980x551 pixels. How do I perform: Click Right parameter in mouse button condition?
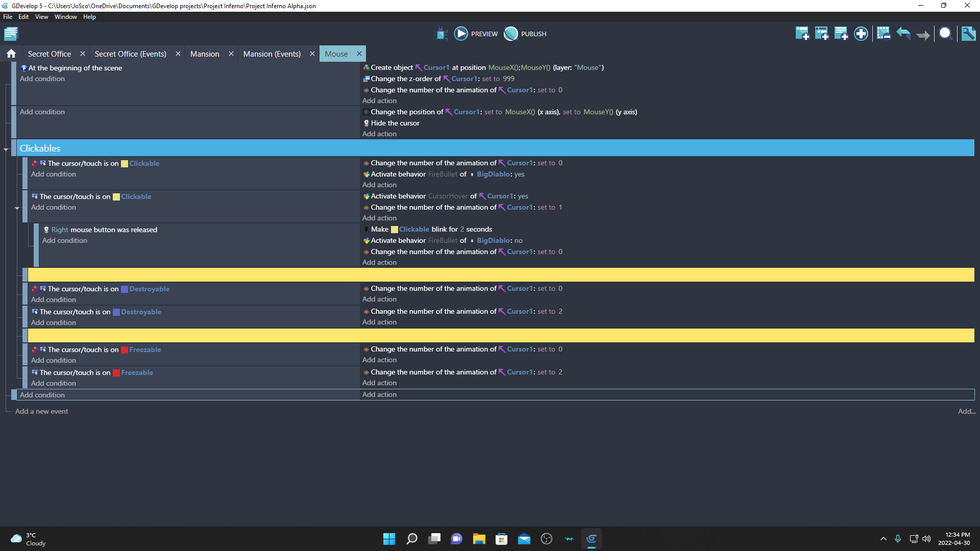(x=60, y=230)
